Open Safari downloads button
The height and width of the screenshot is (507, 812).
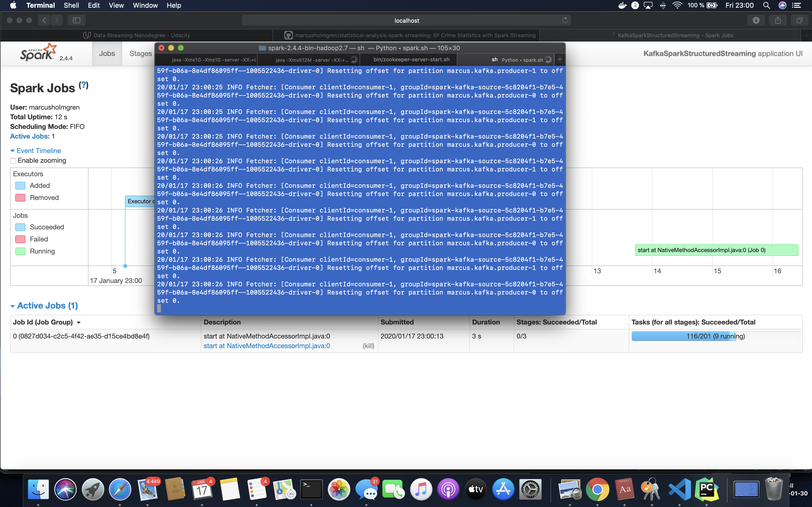756,21
